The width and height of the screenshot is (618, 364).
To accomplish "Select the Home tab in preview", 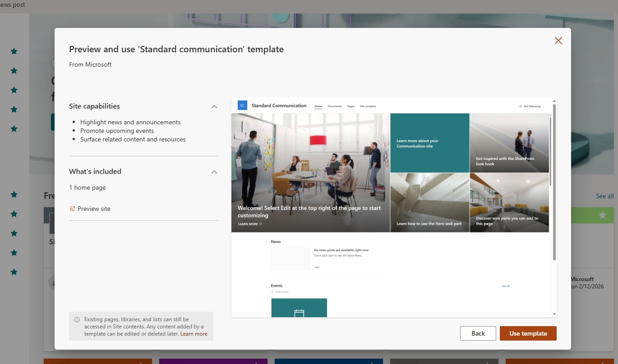I will coord(318,106).
